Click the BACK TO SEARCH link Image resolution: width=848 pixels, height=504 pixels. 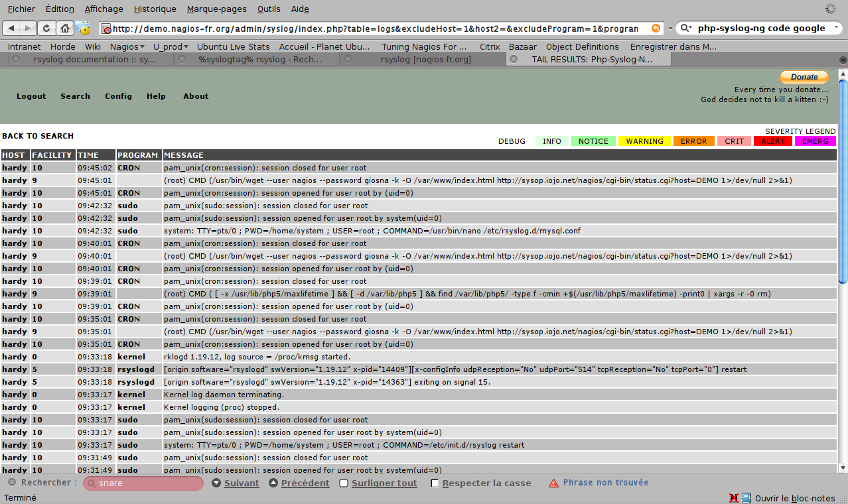click(x=38, y=136)
